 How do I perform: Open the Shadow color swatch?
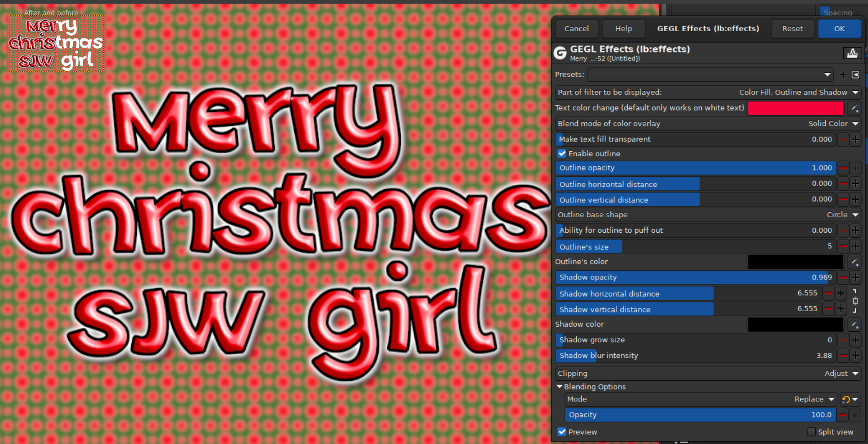tap(796, 324)
